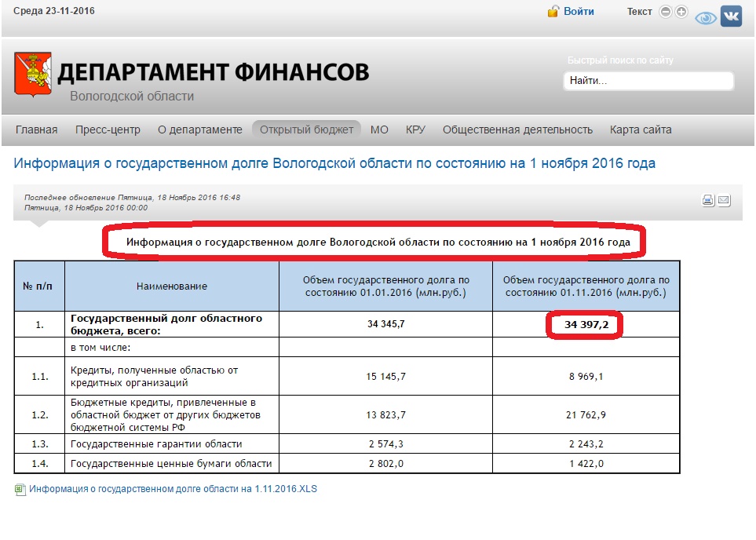
Task: Click the Найти search input field
Action: pyautogui.click(x=648, y=81)
